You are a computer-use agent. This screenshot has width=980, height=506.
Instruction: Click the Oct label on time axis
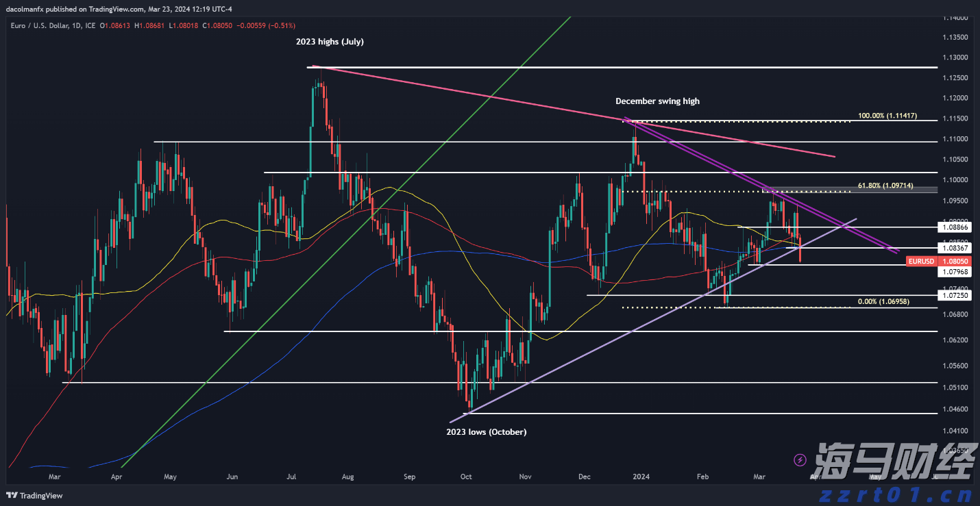466,476
